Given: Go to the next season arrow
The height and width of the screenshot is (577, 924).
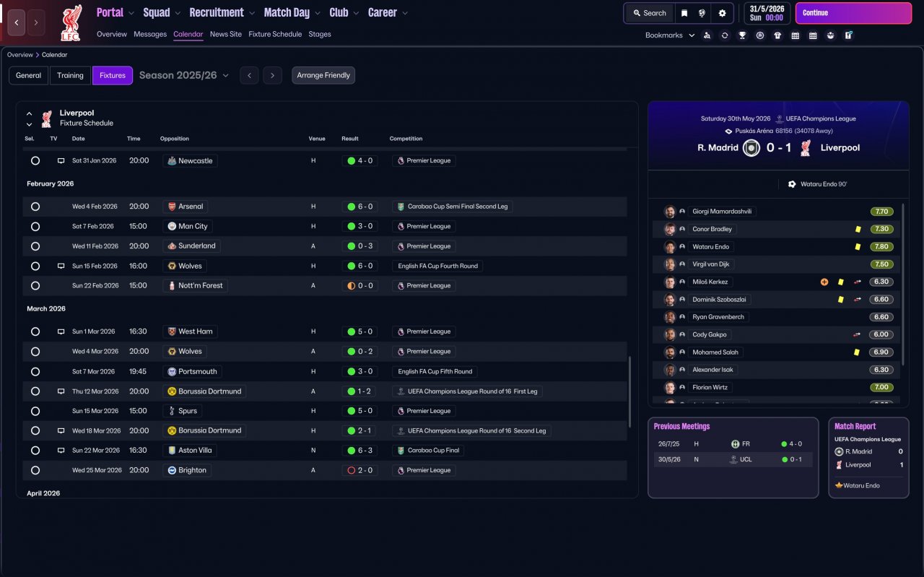Looking at the screenshot, I should pyautogui.click(x=272, y=75).
